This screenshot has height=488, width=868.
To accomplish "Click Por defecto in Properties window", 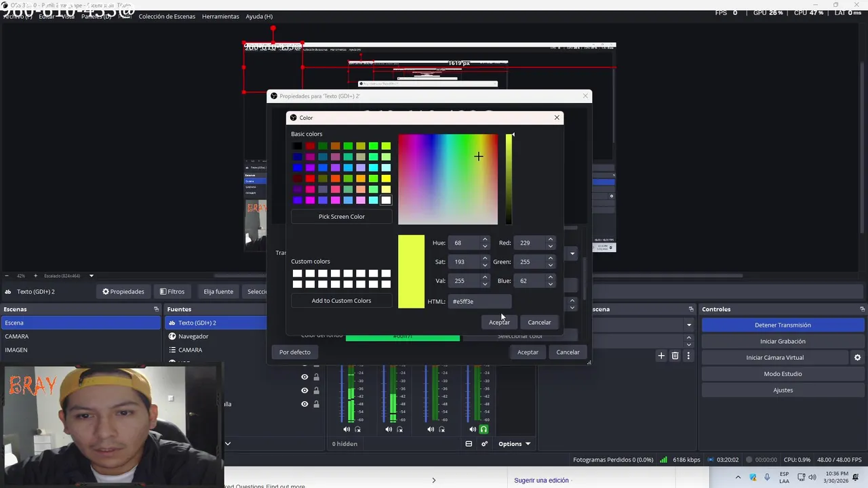I will (x=295, y=352).
